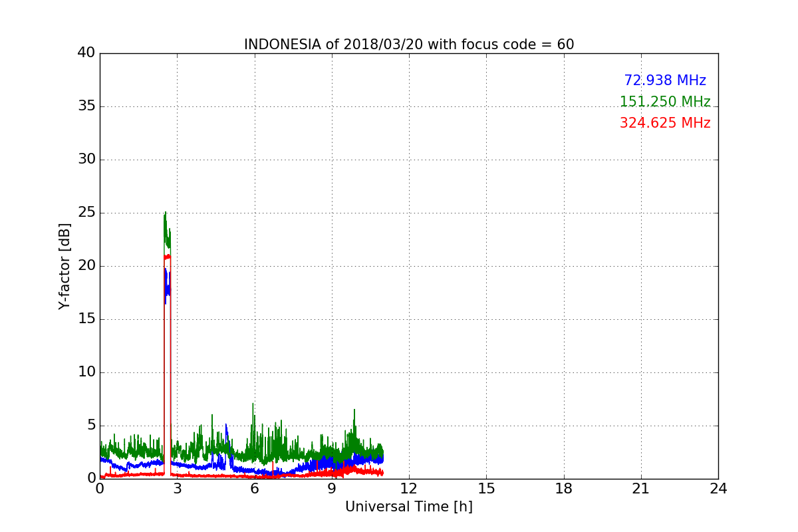798x532 pixels.
Task: Click the y-axis tick label 20
Action: 86,266
